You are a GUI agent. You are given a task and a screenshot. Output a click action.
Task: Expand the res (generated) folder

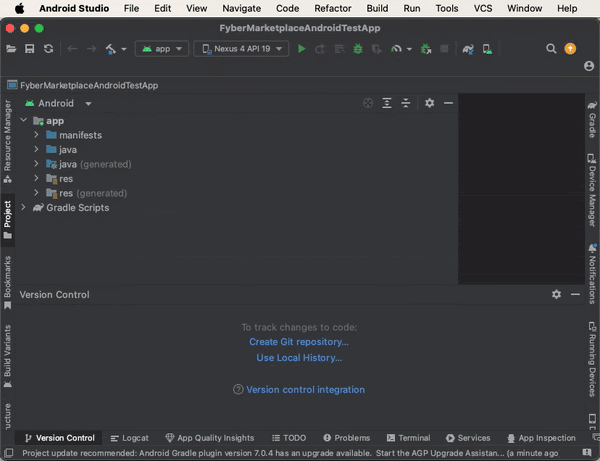tap(36, 193)
